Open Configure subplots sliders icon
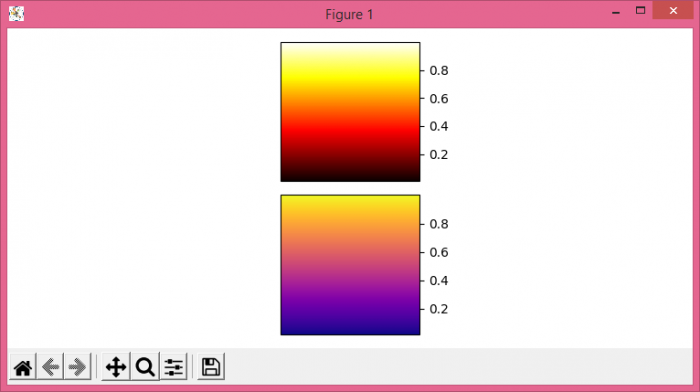Screen dimensions: 700x392 (x=174, y=367)
